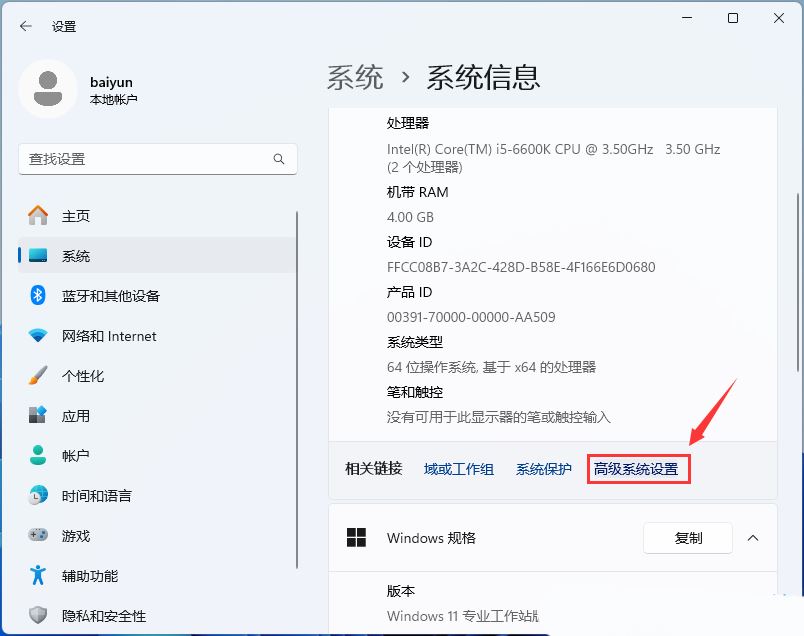The width and height of the screenshot is (804, 636).
Task: Open 高级系统设置
Action: (x=638, y=469)
